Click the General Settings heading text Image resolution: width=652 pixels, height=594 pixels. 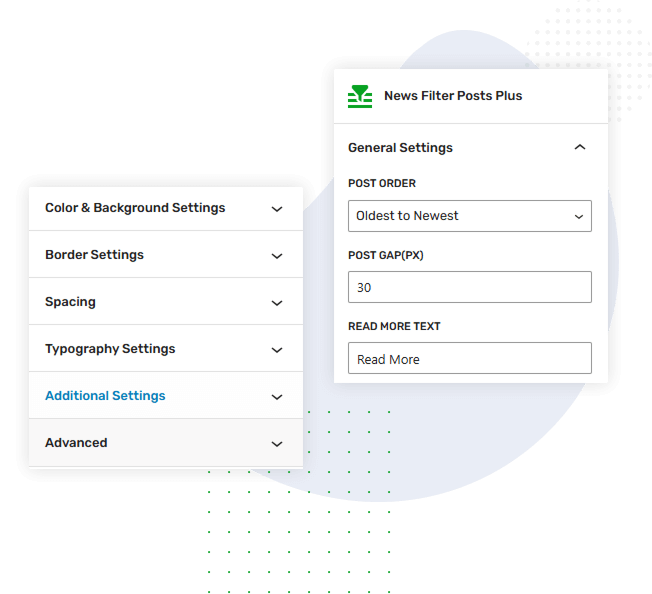[400, 148]
